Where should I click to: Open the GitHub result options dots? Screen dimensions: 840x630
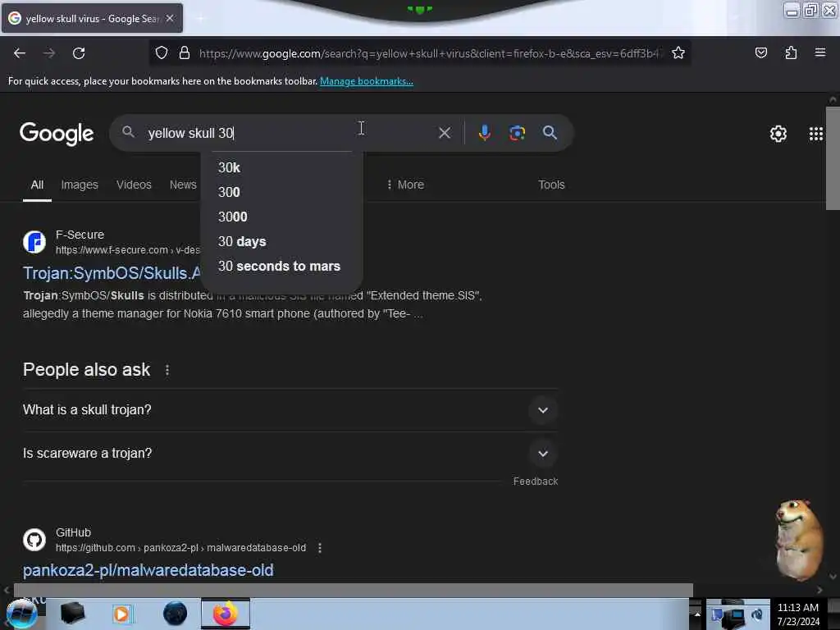320,548
